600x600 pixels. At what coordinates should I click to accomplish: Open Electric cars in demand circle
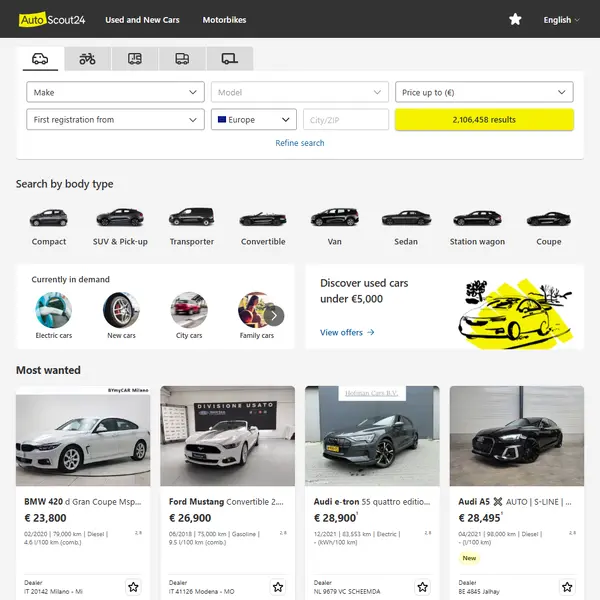coord(54,310)
